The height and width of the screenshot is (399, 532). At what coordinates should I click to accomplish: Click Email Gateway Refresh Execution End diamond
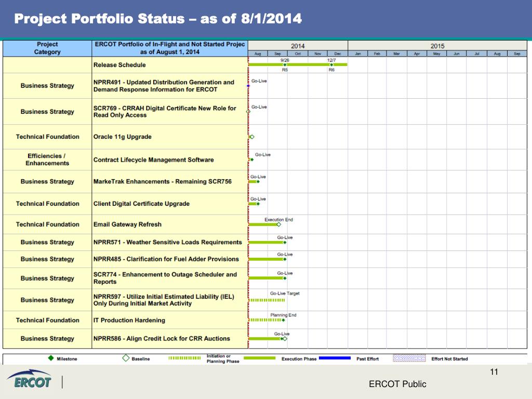point(278,224)
